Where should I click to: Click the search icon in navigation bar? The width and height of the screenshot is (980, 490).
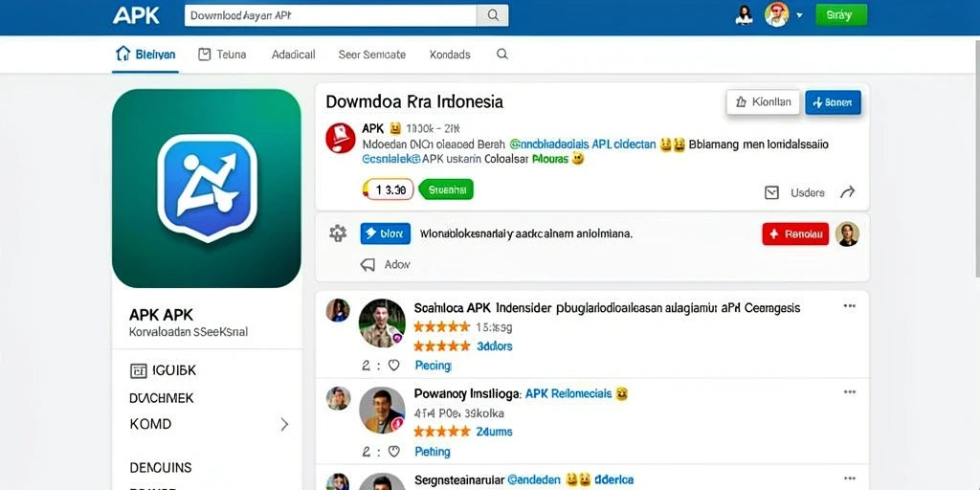pyautogui.click(x=501, y=55)
